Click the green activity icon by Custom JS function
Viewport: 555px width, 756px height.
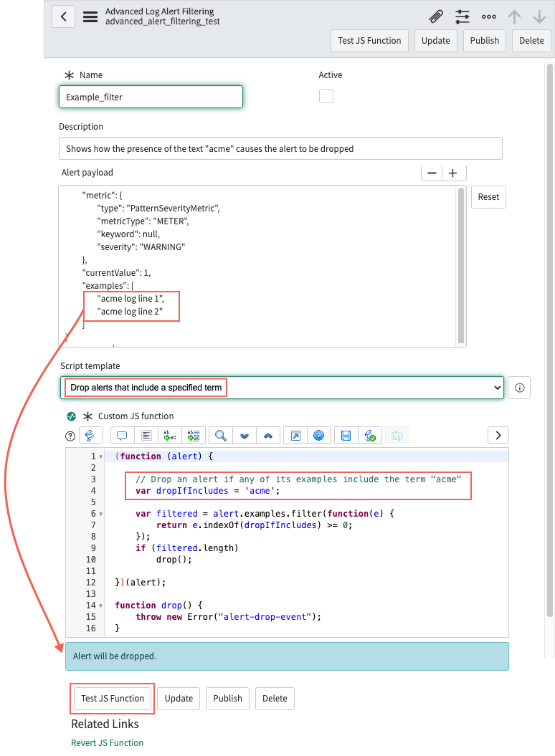[72, 416]
